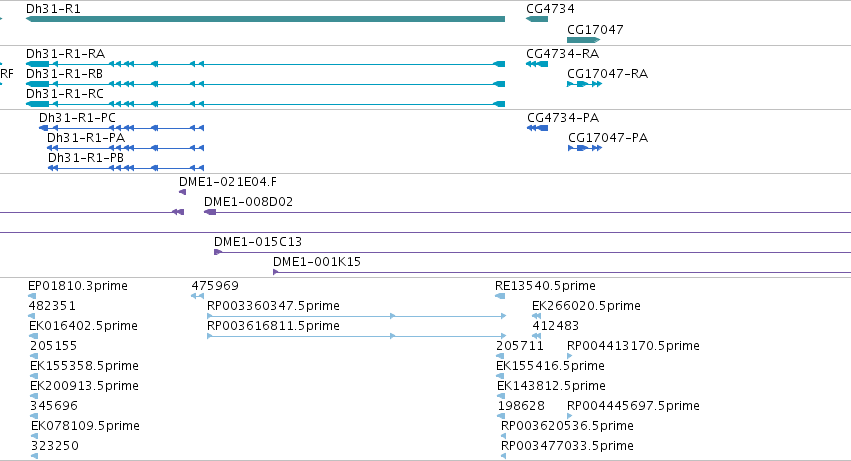This screenshot has width=851, height=461.
Task: Open the EP01810.3prime EST label
Action: [x=78, y=286]
